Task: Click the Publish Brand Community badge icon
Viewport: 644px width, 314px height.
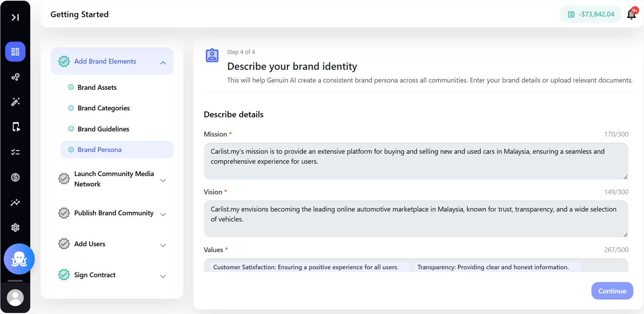Action: [64, 213]
